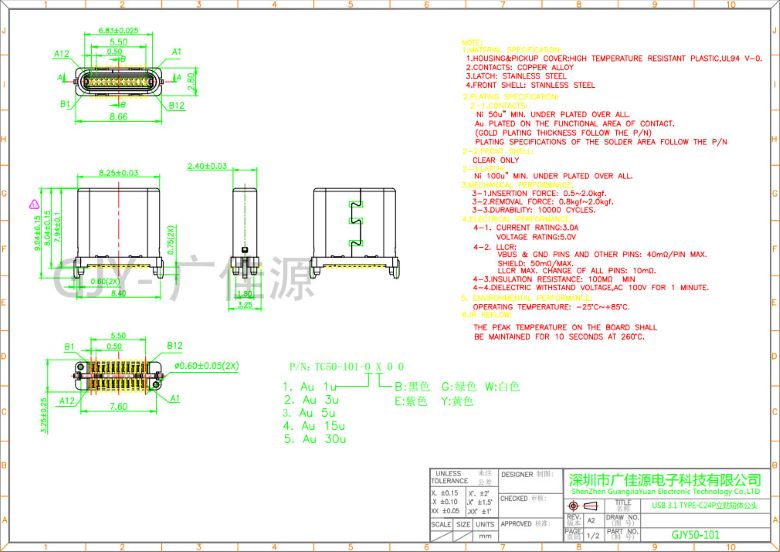The width and height of the screenshot is (780, 552).
Task: Click the 8.25±0.03 dimension text
Action: [118, 173]
